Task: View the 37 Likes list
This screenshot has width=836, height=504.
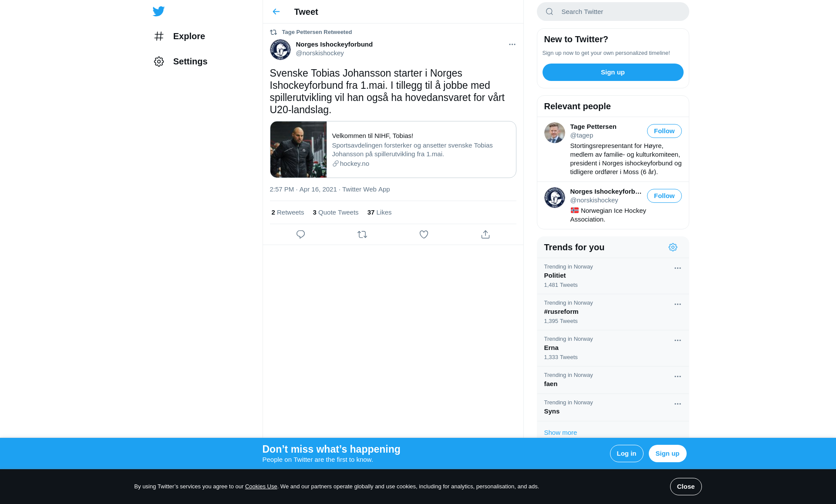Action: 379,212
